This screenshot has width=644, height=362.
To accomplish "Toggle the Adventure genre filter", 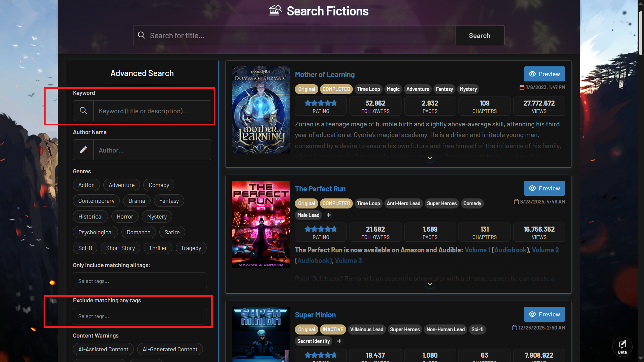I will [122, 185].
